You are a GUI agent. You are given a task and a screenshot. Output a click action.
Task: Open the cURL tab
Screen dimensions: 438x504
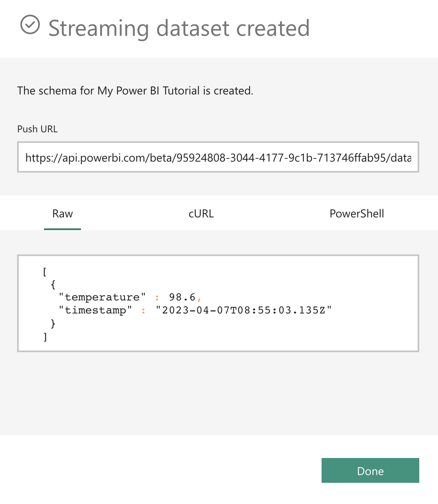point(201,214)
